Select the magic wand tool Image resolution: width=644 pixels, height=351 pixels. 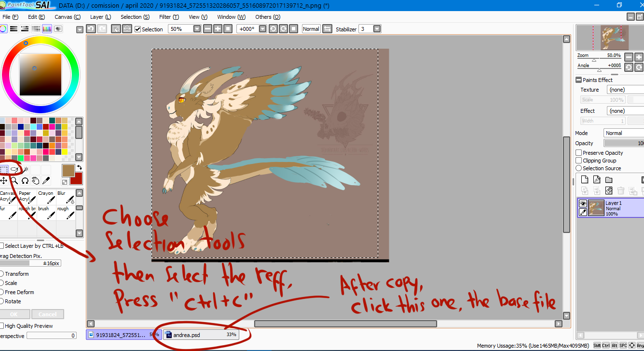click(x=25, y=169)
